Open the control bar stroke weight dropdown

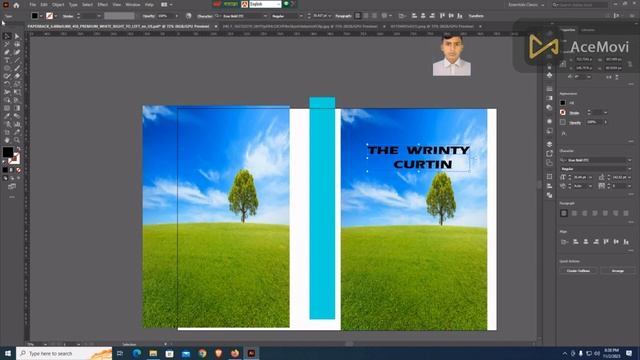pyautogui.click(x=99, y=16)
